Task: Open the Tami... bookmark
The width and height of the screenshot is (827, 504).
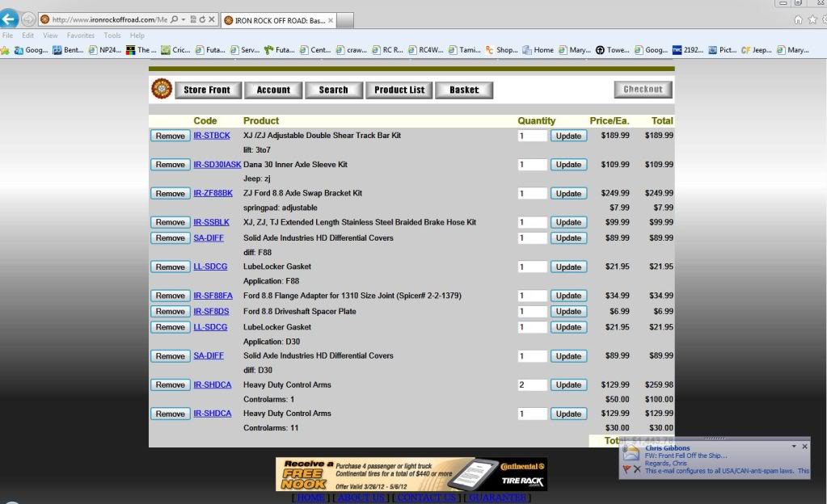Action: click(x=465, y=50)
